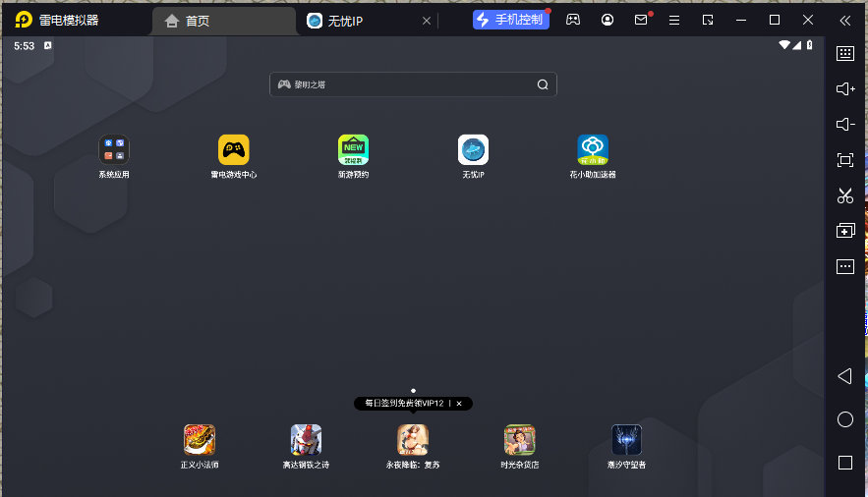Image resolution: width=868 pixels, height=497 pixels.
Task: Decrease volume with the sidebar speaker-minus icon
Action: click(x=845, y=125)
